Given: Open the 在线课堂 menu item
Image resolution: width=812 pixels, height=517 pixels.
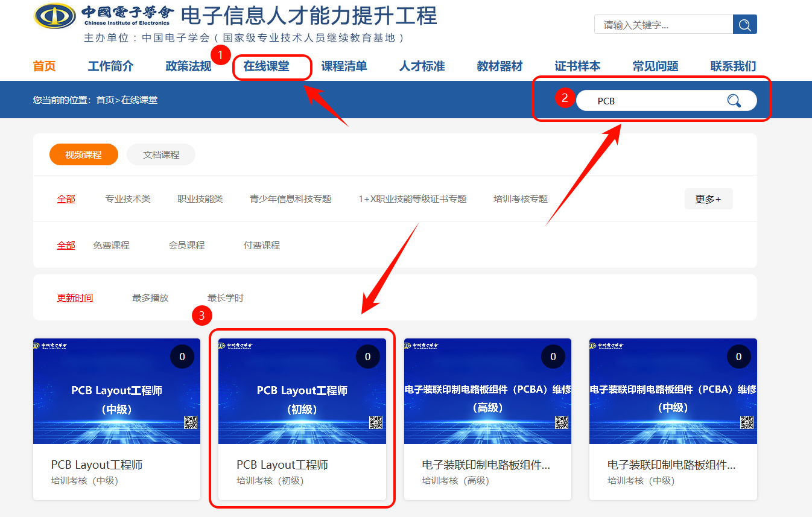Looking at the screenshot, I should 266,66.
